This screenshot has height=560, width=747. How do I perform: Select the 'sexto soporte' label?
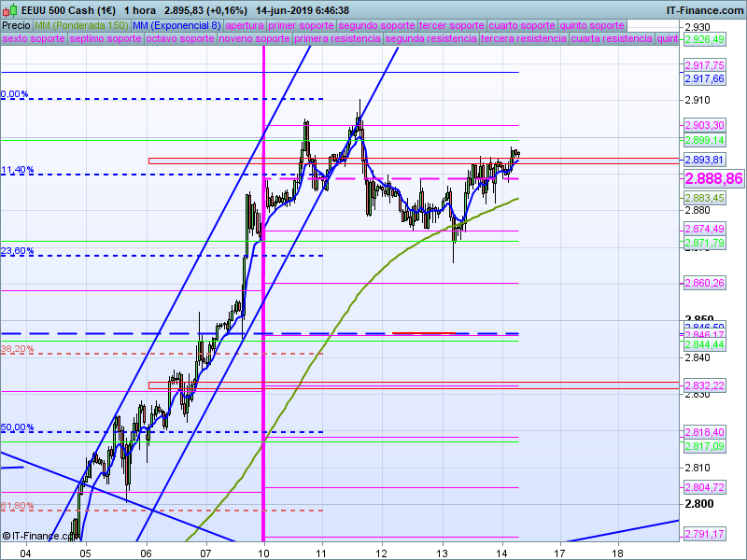tap(34, 40)
